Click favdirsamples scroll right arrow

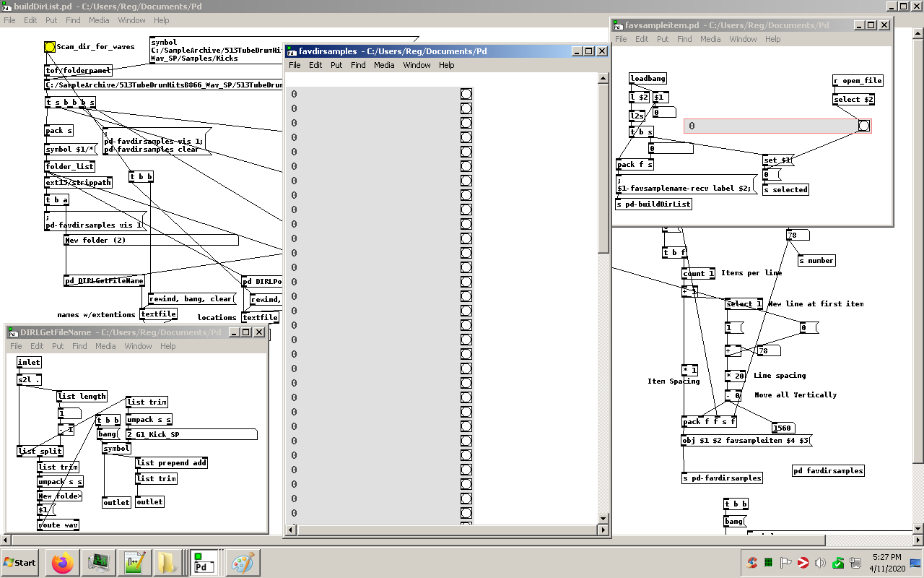pos(604,530)
